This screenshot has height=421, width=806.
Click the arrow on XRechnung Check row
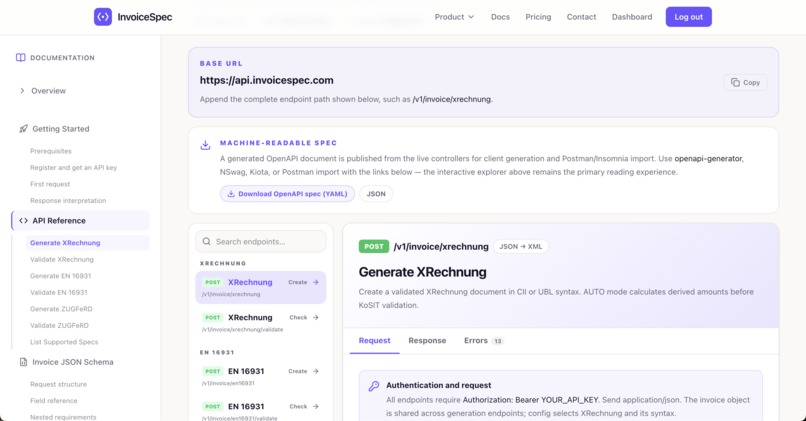[x=316, y=318]
